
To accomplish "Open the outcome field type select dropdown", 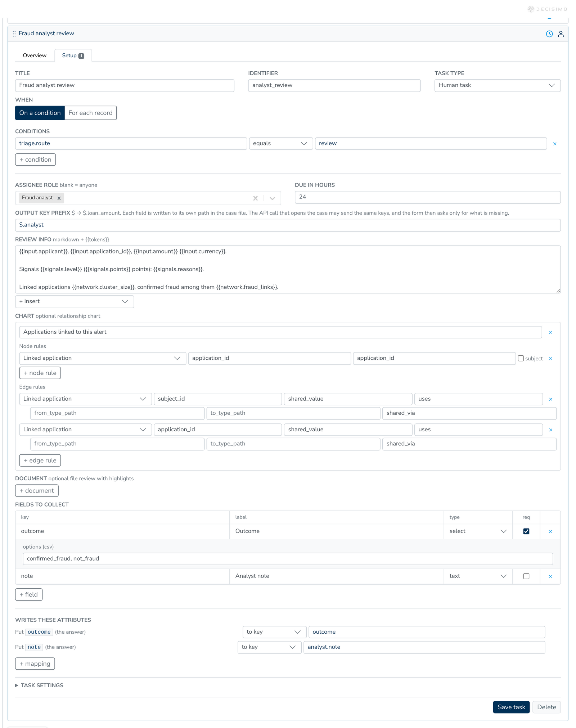I will (x=478, y=531).
